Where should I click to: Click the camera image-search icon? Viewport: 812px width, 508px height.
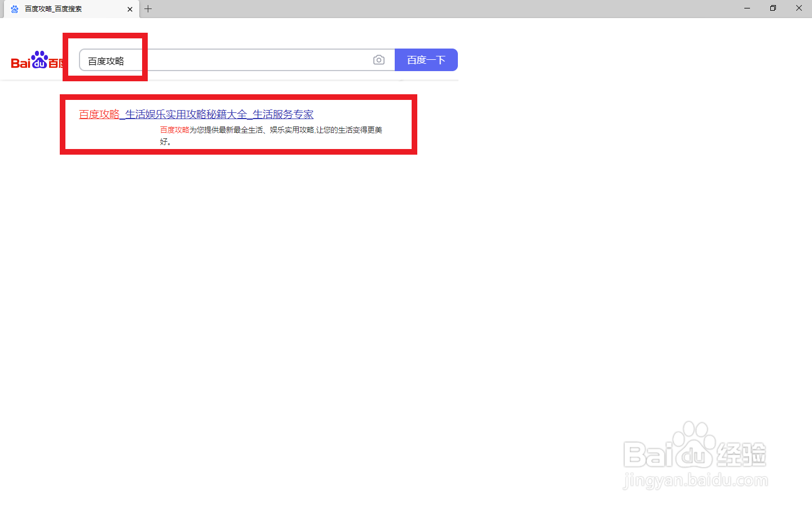tap(379, 60)
